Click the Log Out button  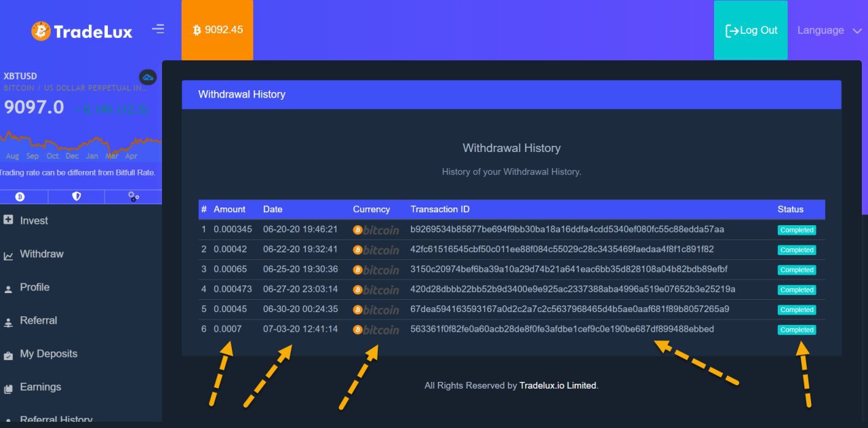click(x=751, y=31)
